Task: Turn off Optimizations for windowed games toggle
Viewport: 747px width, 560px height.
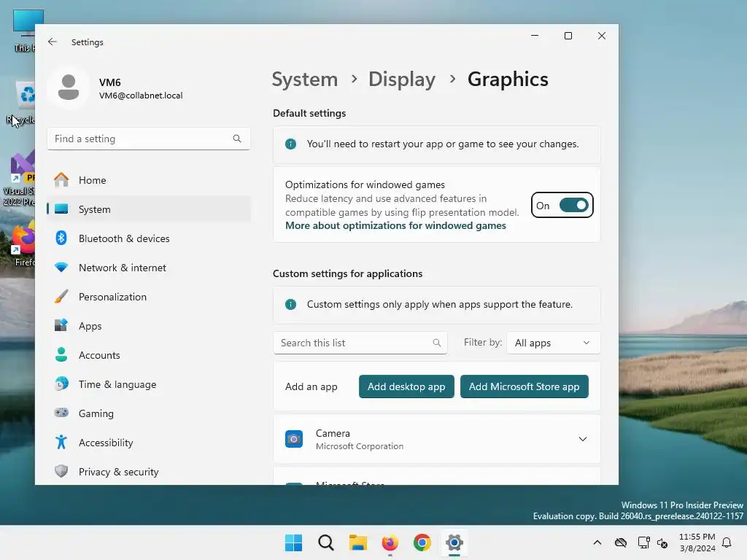Action: pos(573,205)
